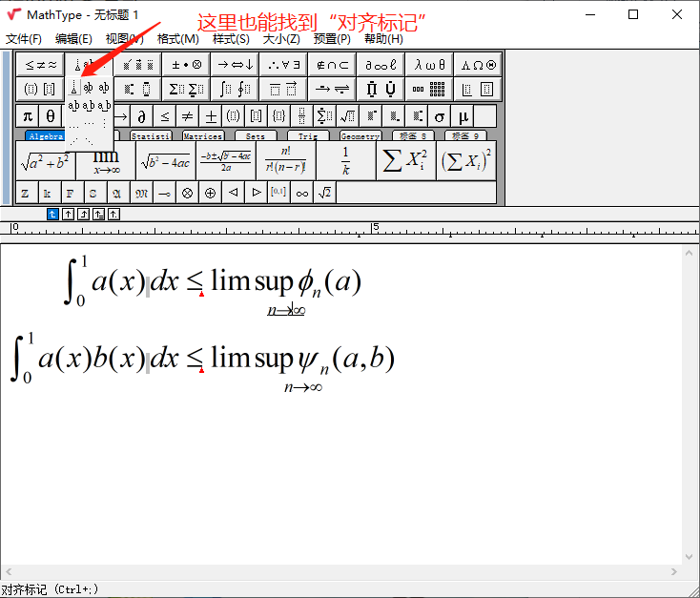This screenshot has height=598, width=700.
Task: Insert the not-equal sign from the small bar
Action: [188, 116]
